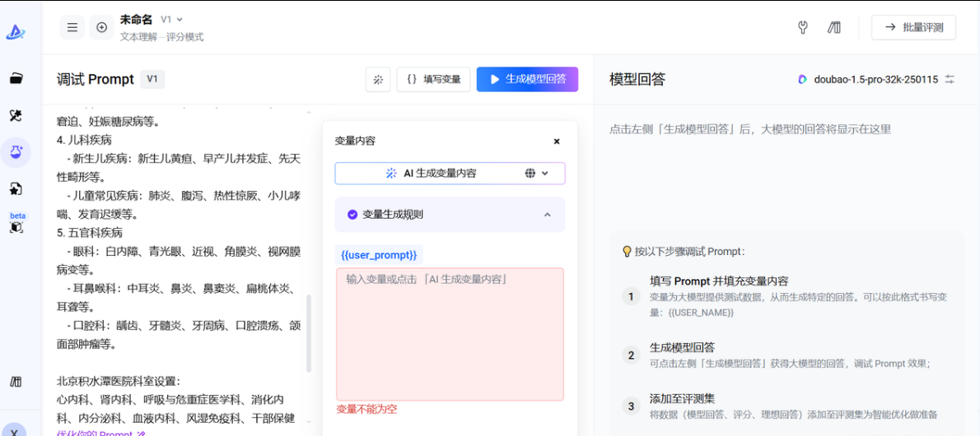Click the hamburger menu icon in header
This screenshot has width=980, height=436.
[72, 27]
